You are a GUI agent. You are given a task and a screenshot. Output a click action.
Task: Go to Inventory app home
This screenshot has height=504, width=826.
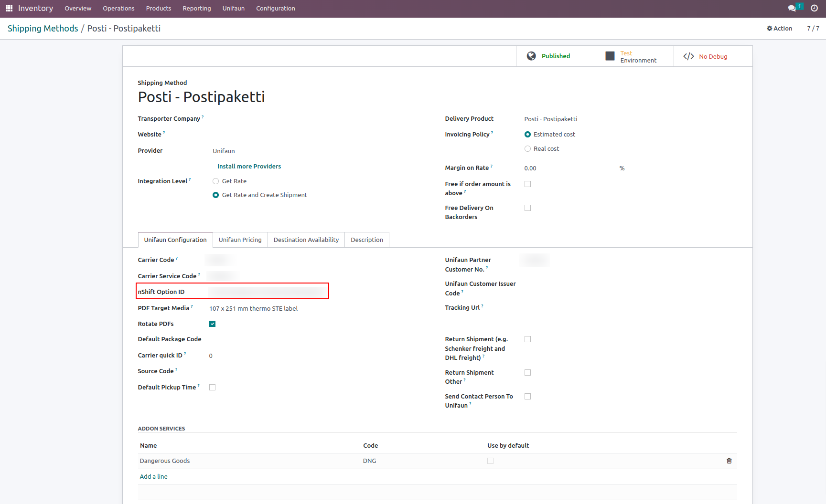tap(36, 9)
